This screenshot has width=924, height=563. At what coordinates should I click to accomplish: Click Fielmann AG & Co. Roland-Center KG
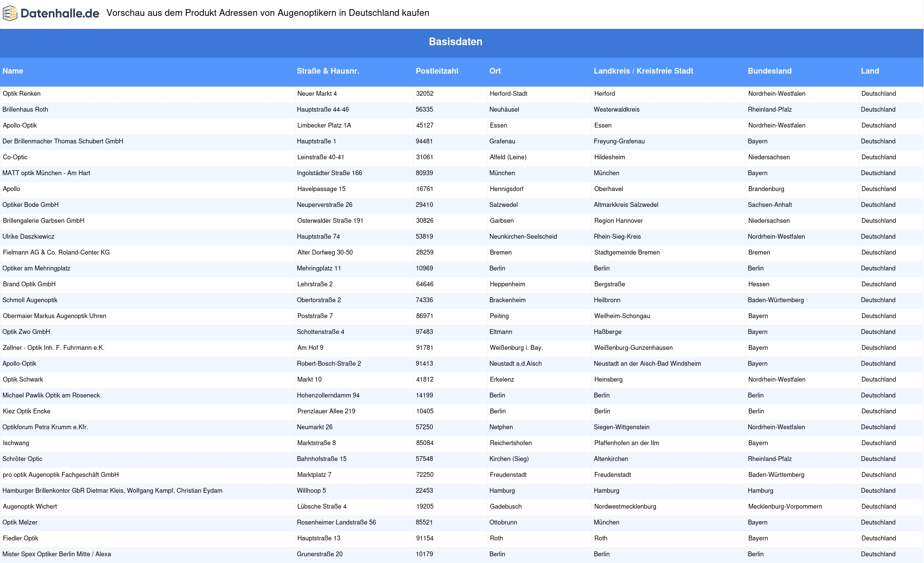(x=56, y=253)
